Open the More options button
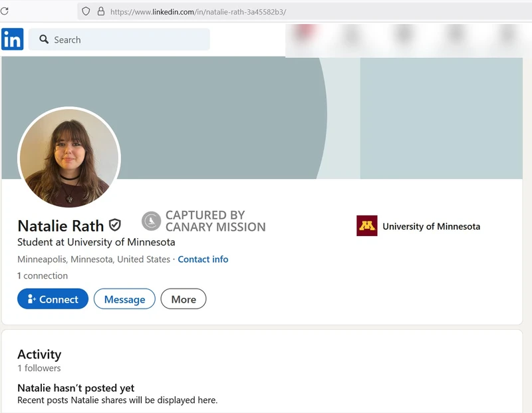The image size is (532, 413). pyautogui.click(x=184, y=299)
